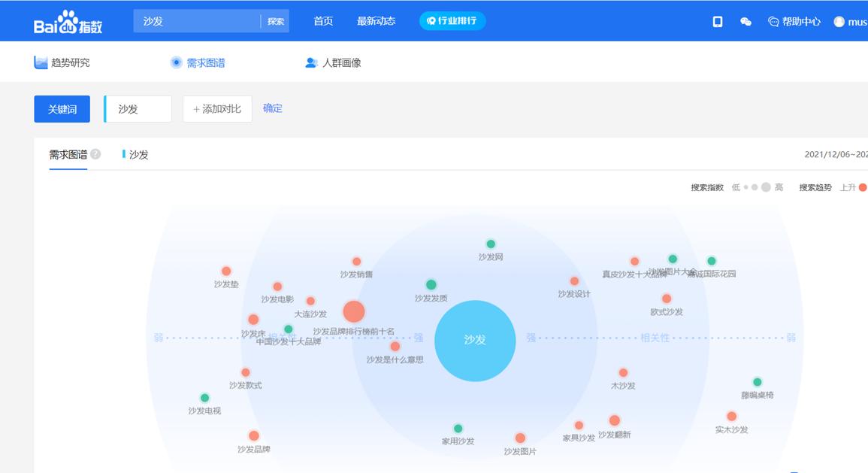
Task: Switch to 人群画像 tab
Action: (x=333, y=62)
